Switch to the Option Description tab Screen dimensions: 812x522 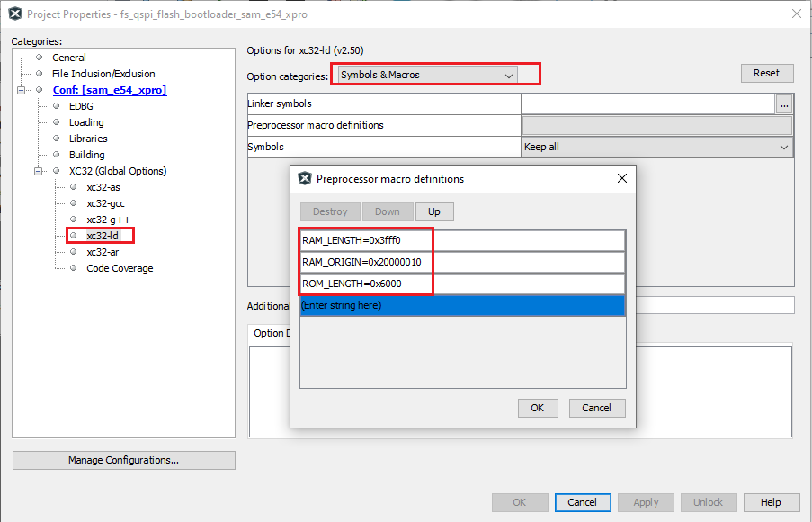pyautogui.click(x=272, y=333)
